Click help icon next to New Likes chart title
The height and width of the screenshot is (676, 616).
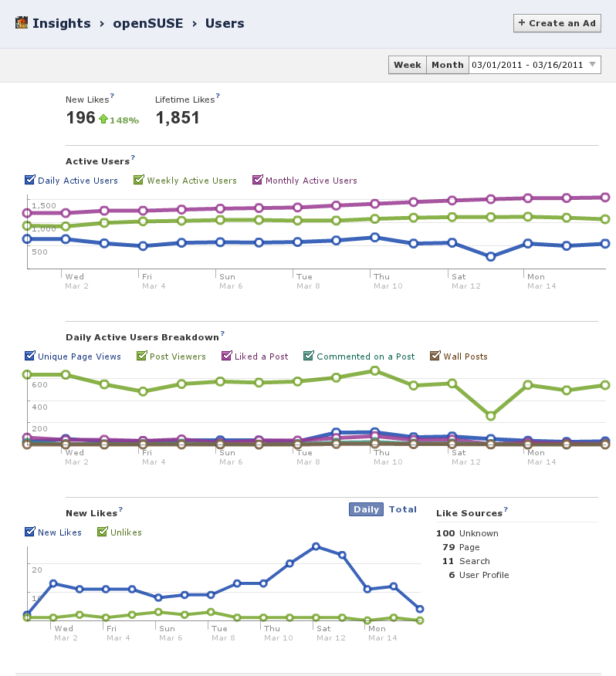point(120,510)
